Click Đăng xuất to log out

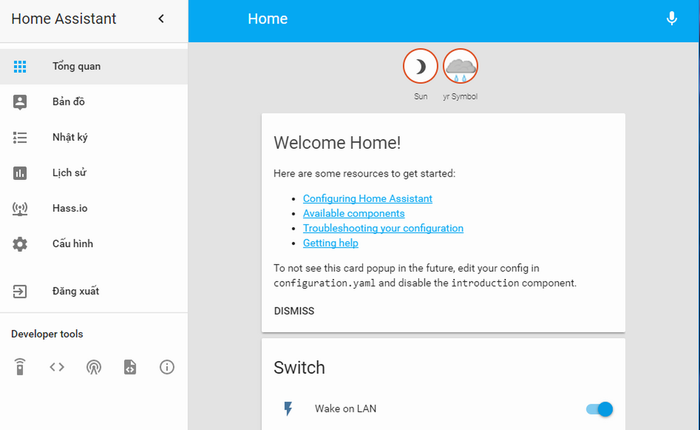75,292
